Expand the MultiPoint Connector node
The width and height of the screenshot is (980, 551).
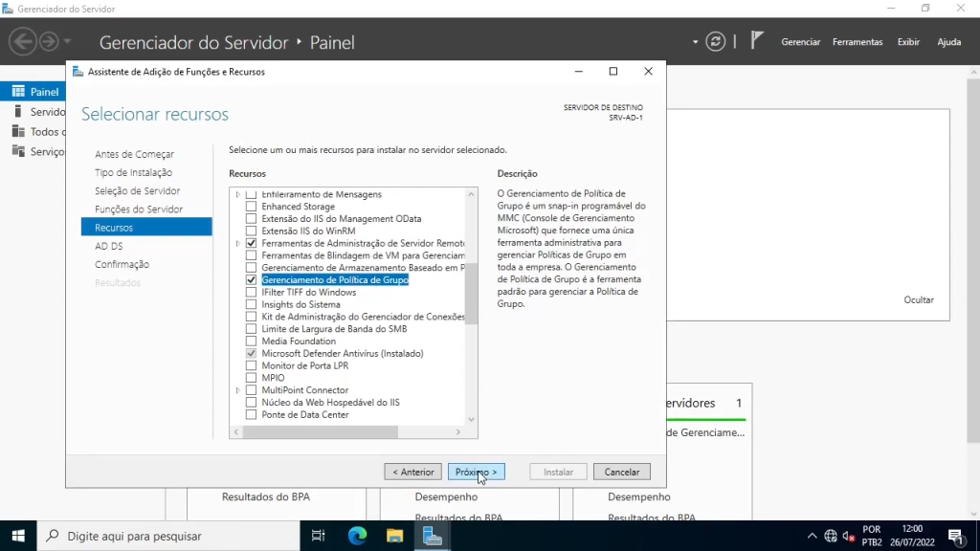click(x=238, y=390)
